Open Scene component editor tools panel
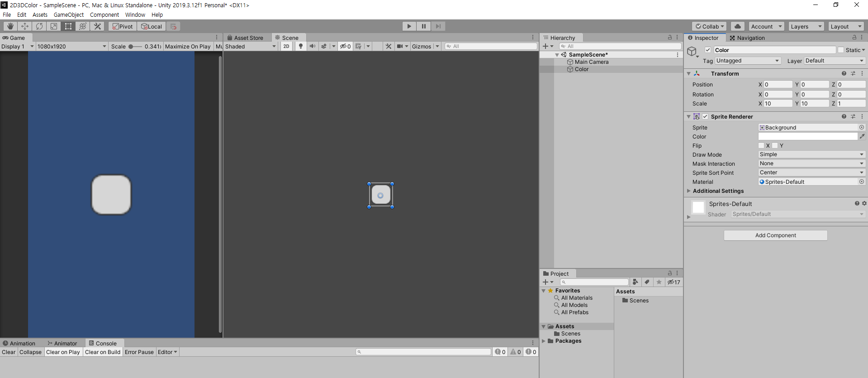Screen dimensions: 868x378 pyautogui.click(x=389, y=46)
